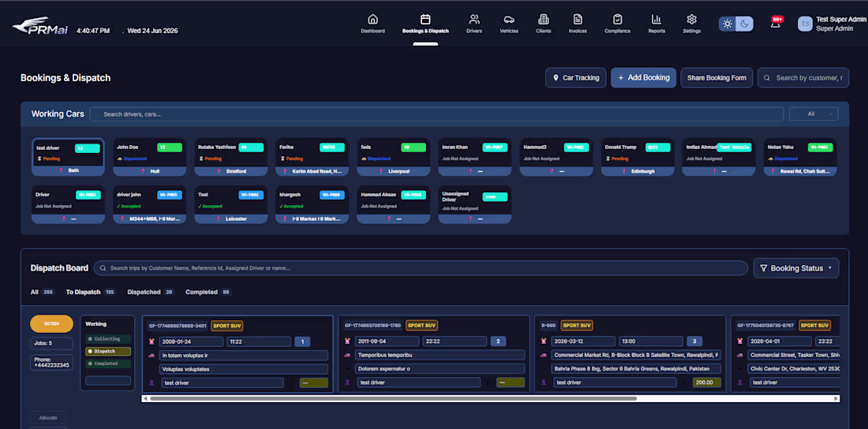Image resolution: width=868 pixels, height=429 pixels.
Task: Click booking reference GF-1774868079688-3401
Action: 177,326
